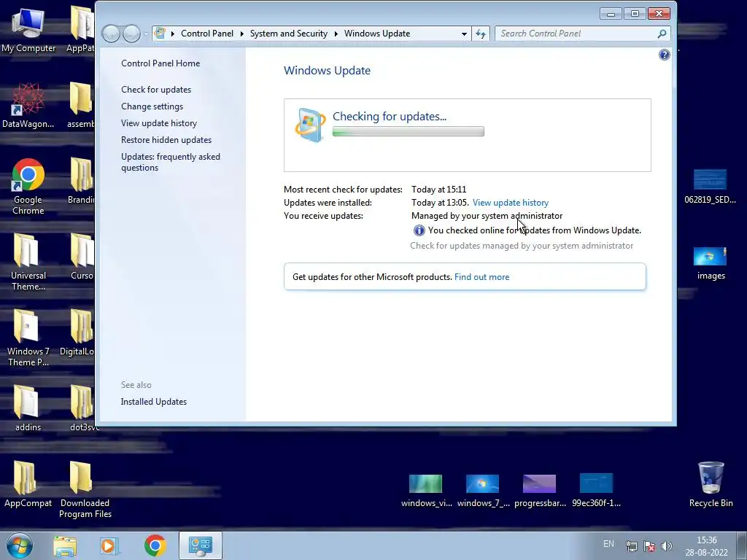Select the Universal Theme folder
747x560 pixels.
28,262
